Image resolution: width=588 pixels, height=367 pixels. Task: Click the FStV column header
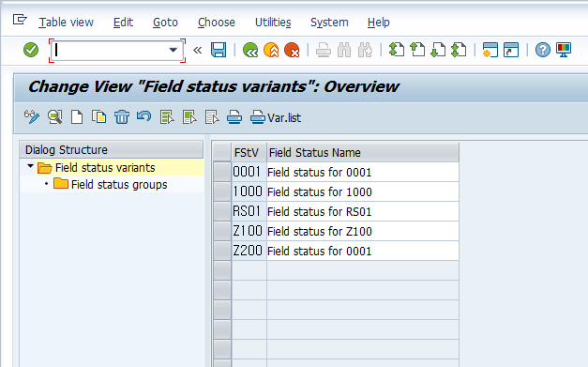tap(249, 153)
